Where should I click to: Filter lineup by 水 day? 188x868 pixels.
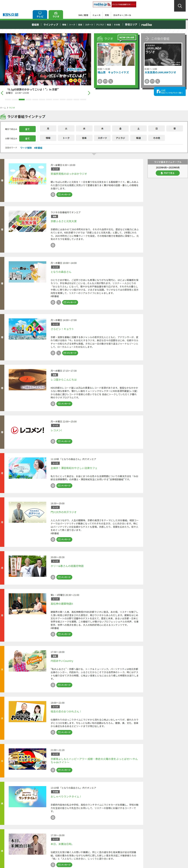pos(84,128)
